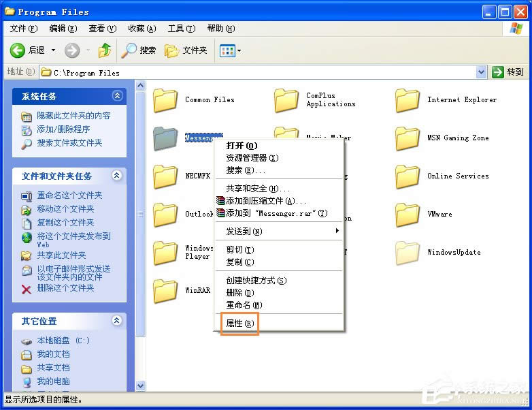Choose 属性 (Properties) in context menu

[x=239, y=324]
